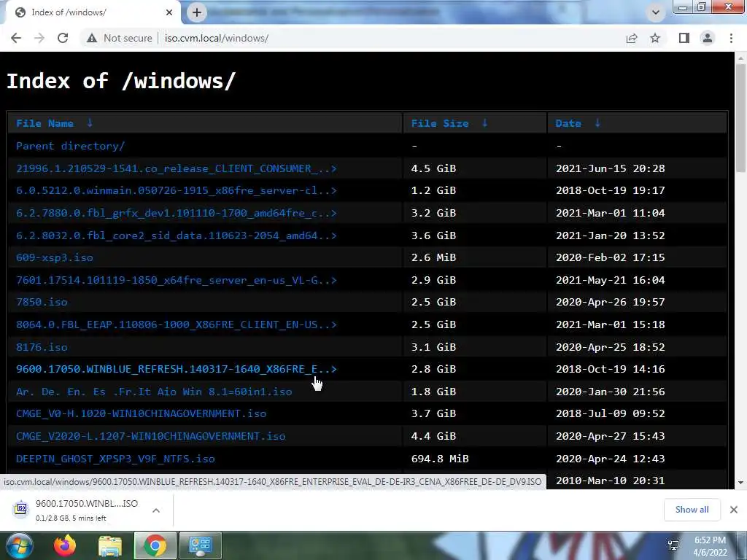Close the Index of /windows/ tab

[x=169, y=12]
